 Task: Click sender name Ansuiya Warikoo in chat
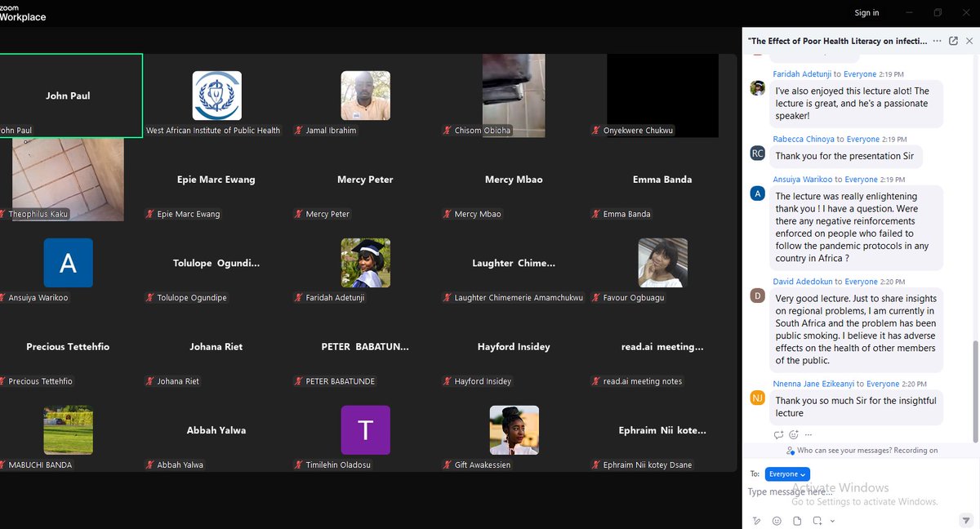click(803, 180)
